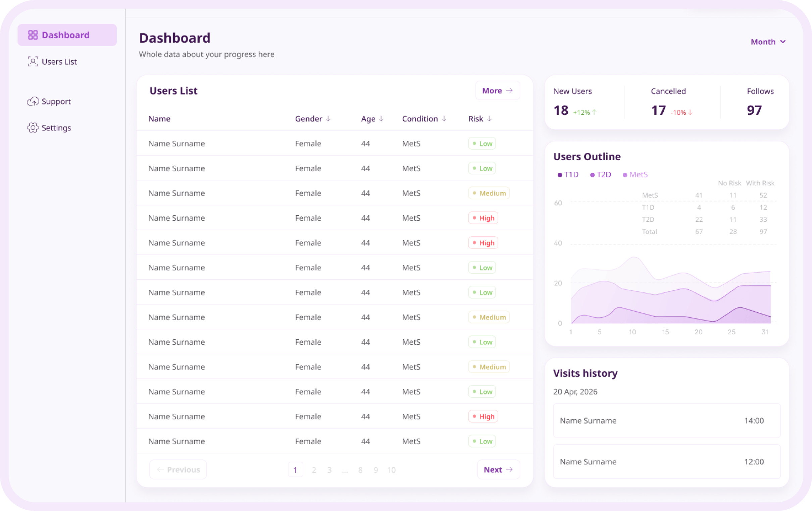Click the Gender column header text
The width and height of the screenshot is (812, 511).
[309, 119]
